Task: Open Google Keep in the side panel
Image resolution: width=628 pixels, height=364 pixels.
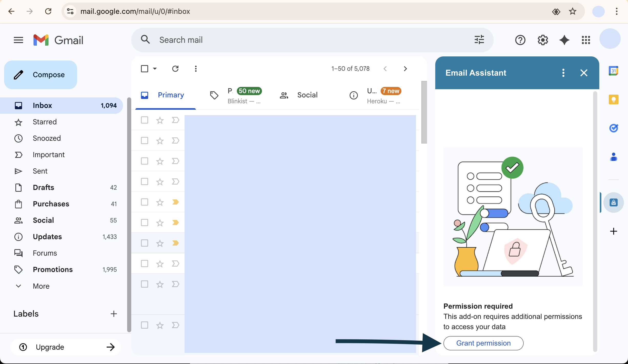Action: click(614, 100)
